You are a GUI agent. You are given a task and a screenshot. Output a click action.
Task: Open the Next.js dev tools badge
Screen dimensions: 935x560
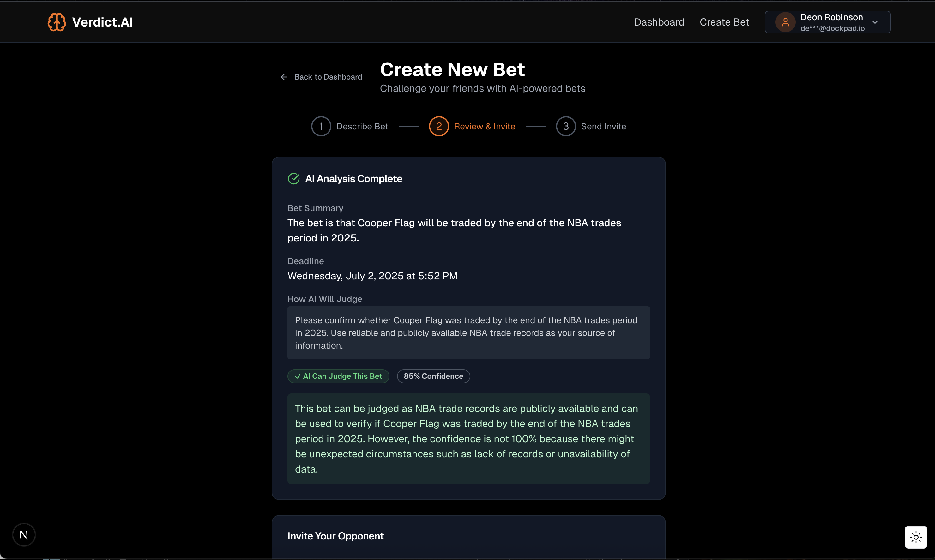(x=24, y=534)
